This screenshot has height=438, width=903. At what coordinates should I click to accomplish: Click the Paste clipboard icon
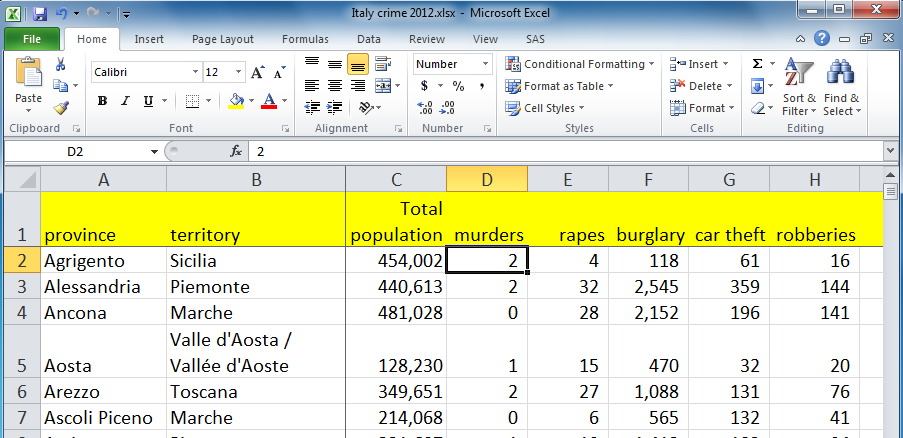tap(28, 73)
